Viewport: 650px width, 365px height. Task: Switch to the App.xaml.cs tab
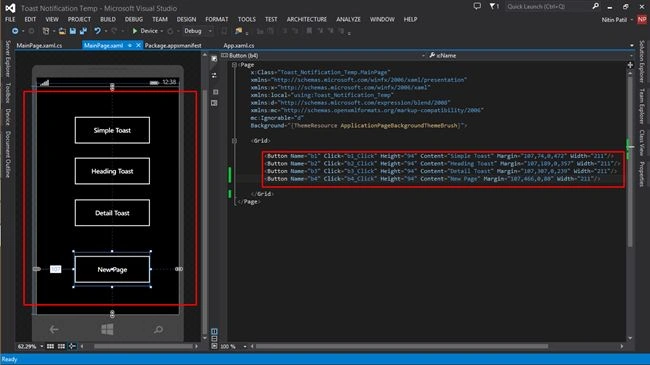[x=239, y=46]
